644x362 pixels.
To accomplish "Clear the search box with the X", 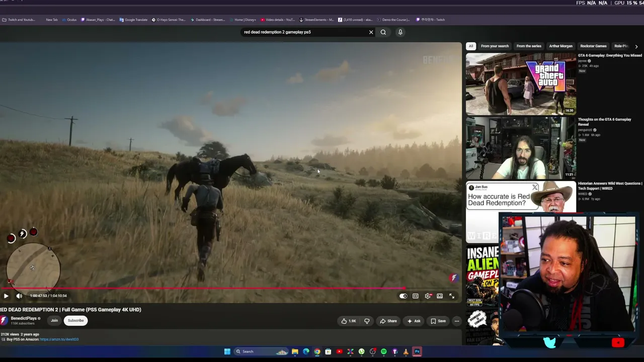I will [x=371, y=32].
